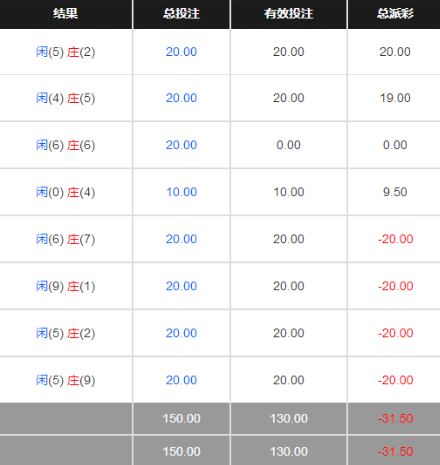The width and height of the screenshot is (440, 465).
Task: Click the 19.00 payout value
Action: point(395,98)
